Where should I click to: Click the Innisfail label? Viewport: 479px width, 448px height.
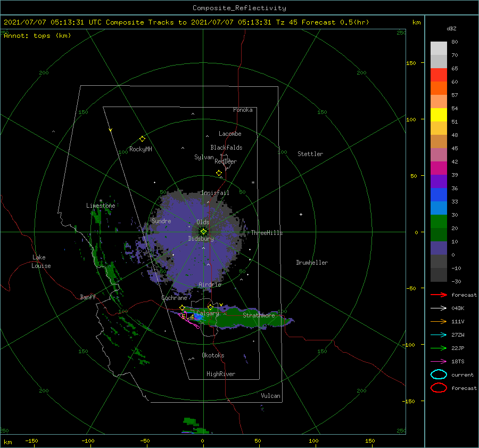coord(215,193)
